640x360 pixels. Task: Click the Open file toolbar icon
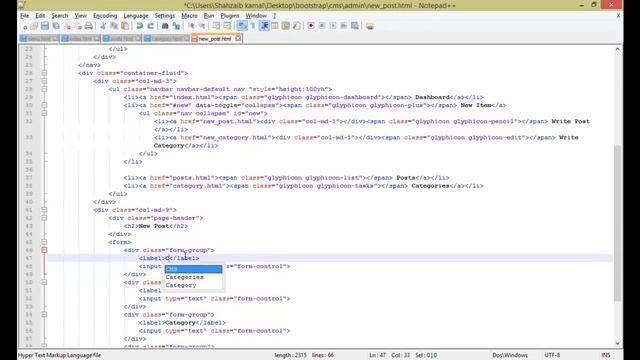34,26
